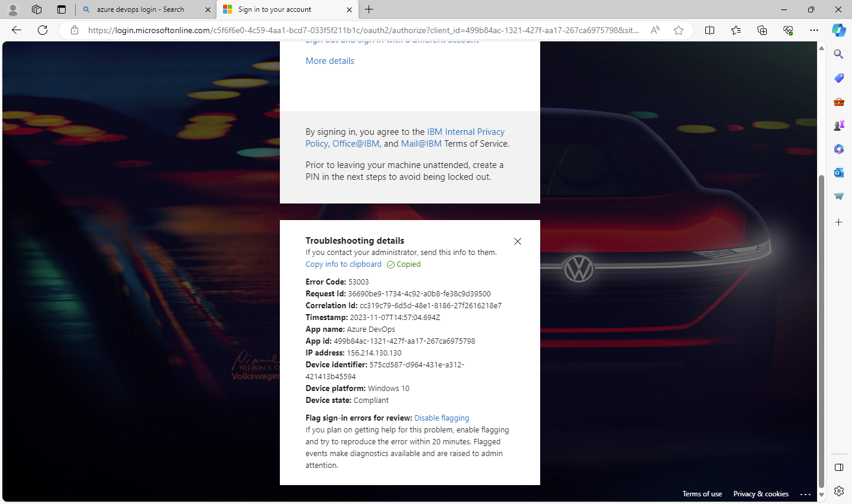Open sidebar Shopping tag icon

pos(838,78)
